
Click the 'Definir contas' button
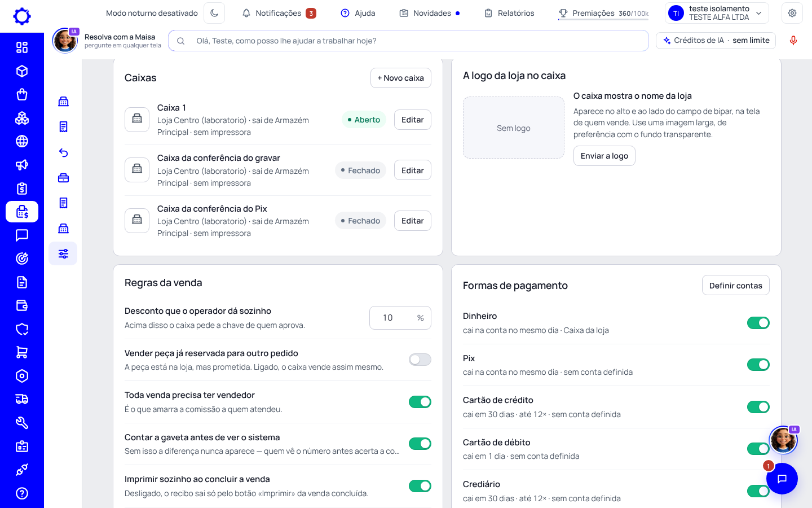(736, 286)
